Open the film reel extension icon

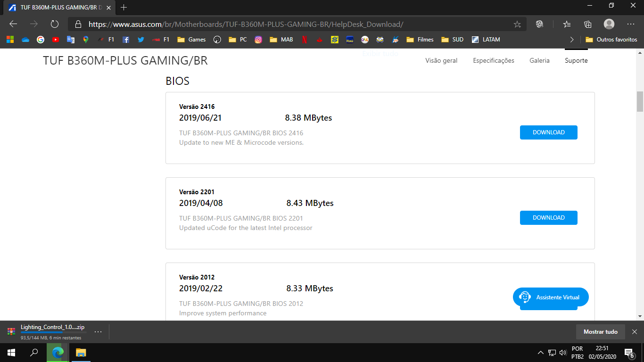pos(540,24)
